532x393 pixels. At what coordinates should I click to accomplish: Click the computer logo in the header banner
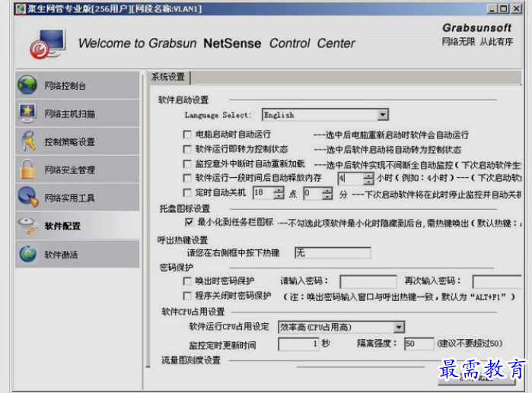coord(48,44)
